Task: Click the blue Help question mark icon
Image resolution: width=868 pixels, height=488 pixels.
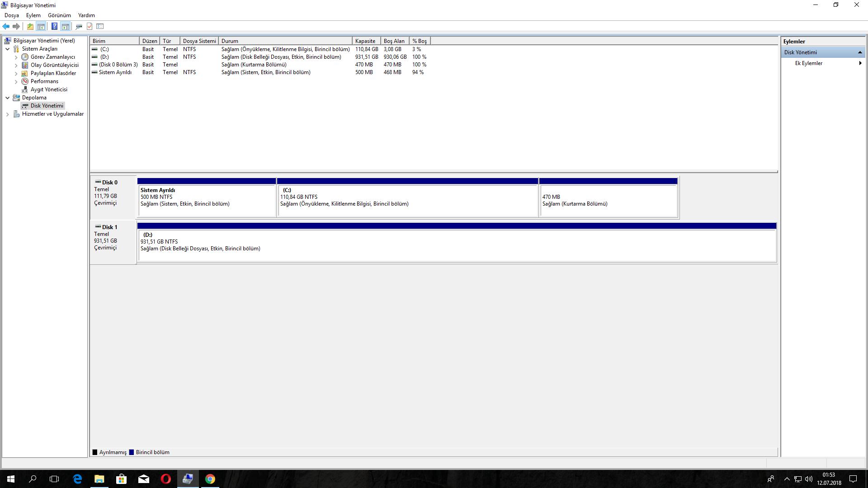Action: click(54, 26)
